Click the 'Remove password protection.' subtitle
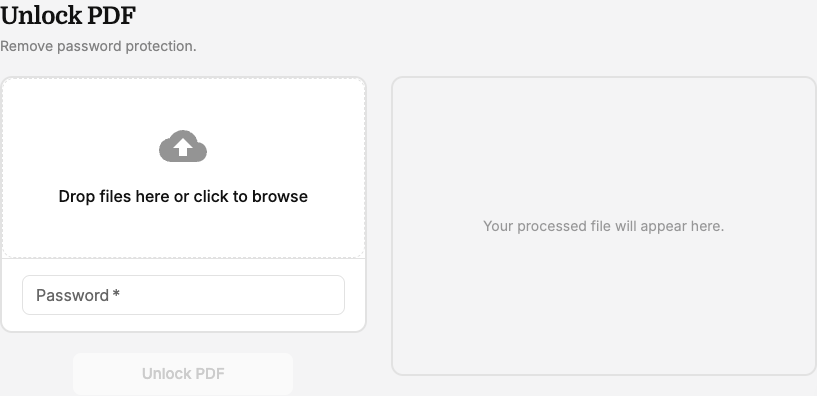The height and width of the screenshot is (396, 817). coord(98,46)
